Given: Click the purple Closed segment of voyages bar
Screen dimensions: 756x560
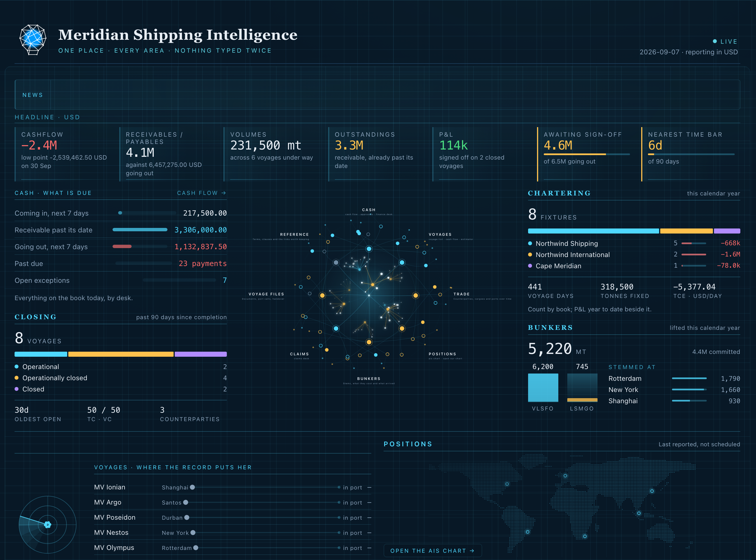Looking at the screenshot, I should tap(200, 354).
